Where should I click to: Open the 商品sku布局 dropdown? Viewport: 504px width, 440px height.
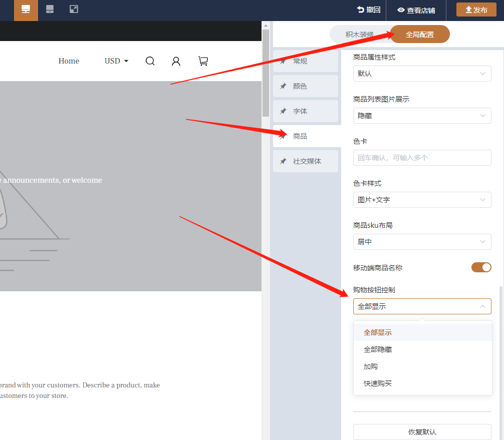click(422, 242)
